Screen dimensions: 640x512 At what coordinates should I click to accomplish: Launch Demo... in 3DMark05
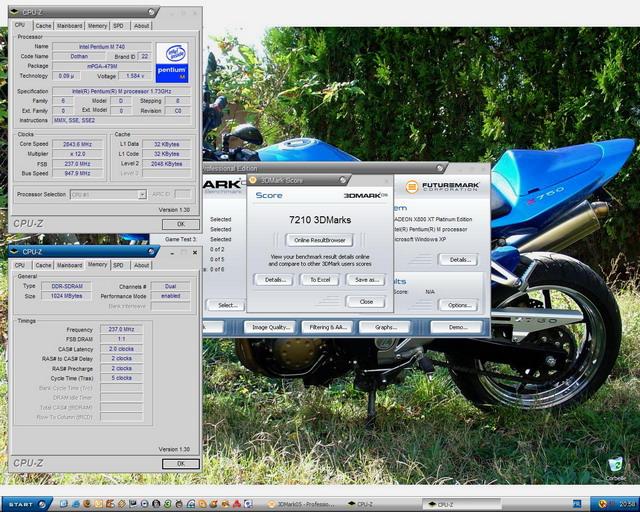click(457, 327)
